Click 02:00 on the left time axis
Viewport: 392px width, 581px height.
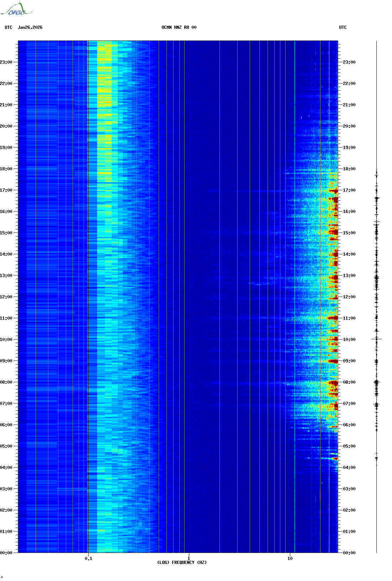(x=6, y=510)
